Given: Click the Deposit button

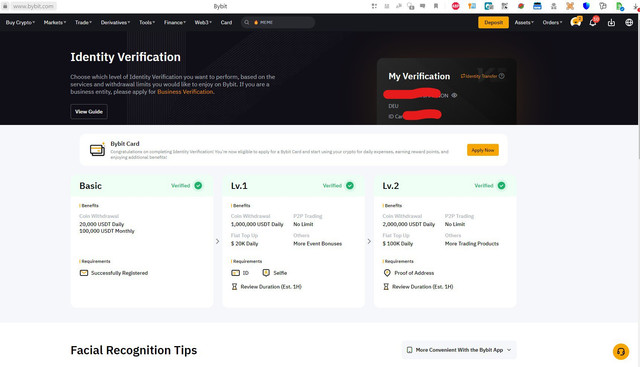Looking at the screenshot, I should [x=493, y=22].
